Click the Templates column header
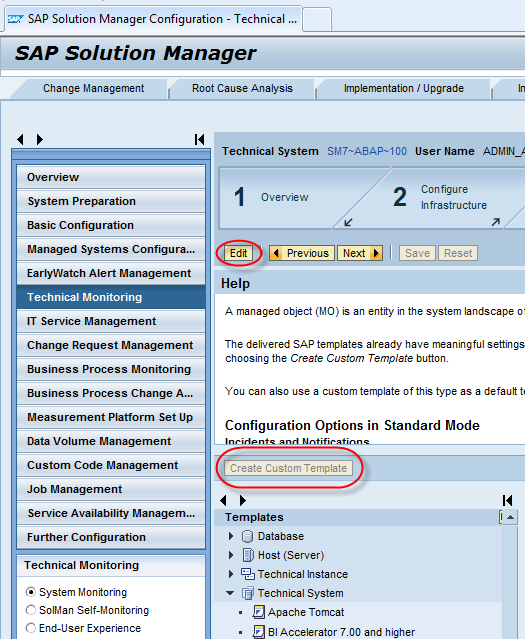Screen dimensions: 526x639 click(359, 517)
